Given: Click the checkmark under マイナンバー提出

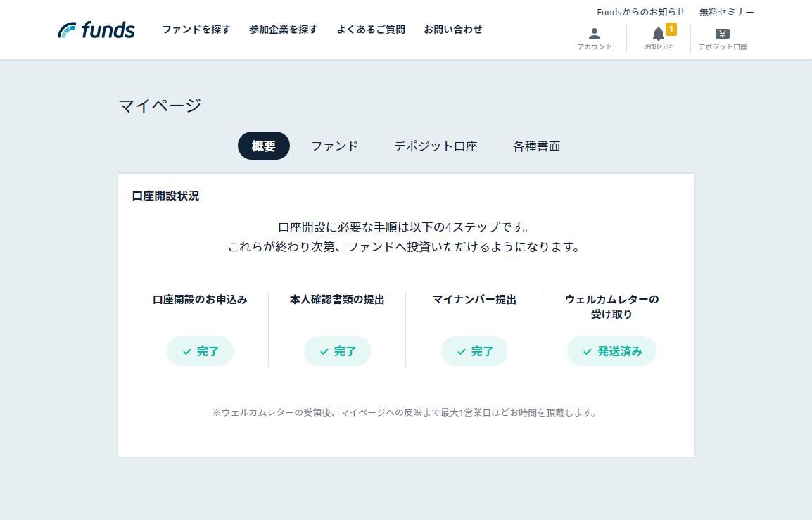Looking at the screenshot, I should click(x=462, y=352).
